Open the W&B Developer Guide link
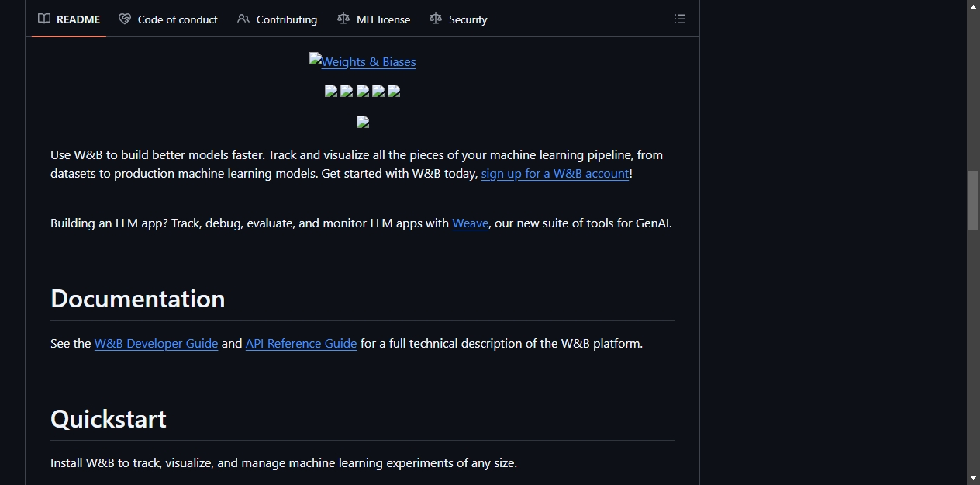The height and width of the screenshot is (485, 980). point(156,344)
